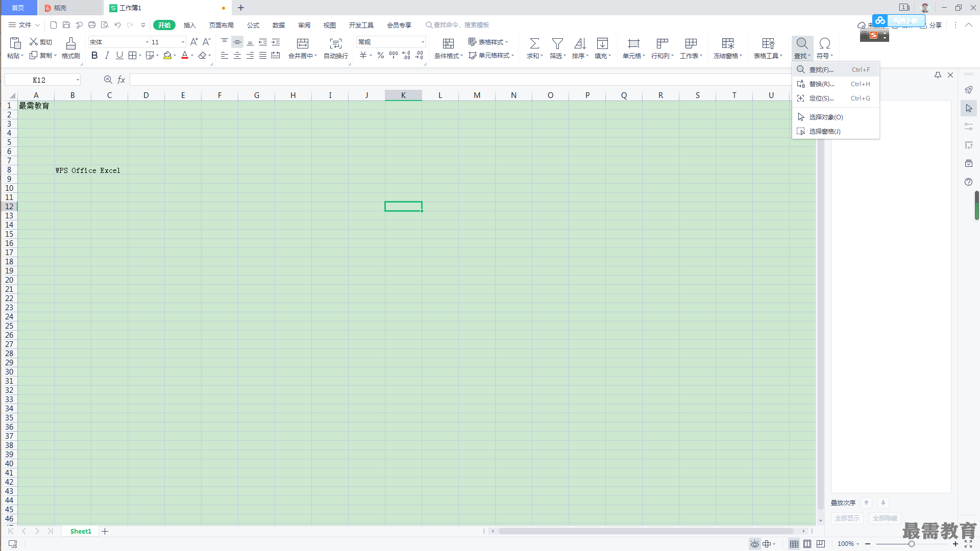Toggle eye protection mode in status bar
Image resolution: width=980 pixels, height=551 pixels.
tap(755, 544)
